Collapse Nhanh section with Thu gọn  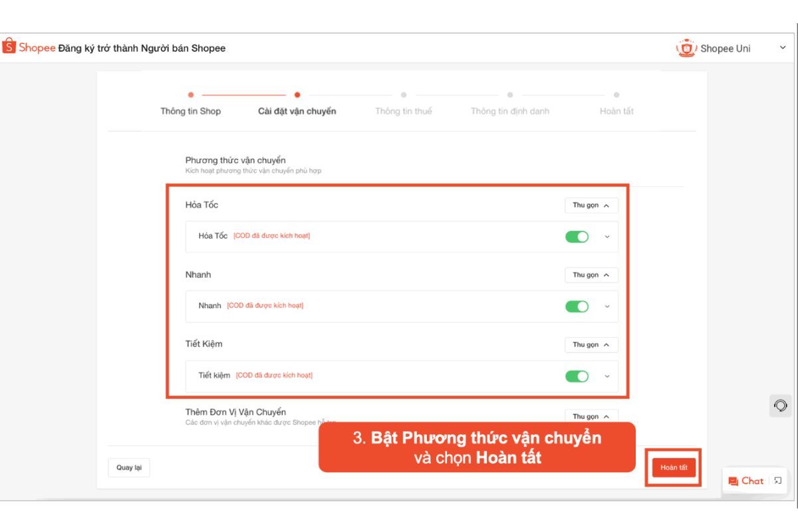click(591, 275)
